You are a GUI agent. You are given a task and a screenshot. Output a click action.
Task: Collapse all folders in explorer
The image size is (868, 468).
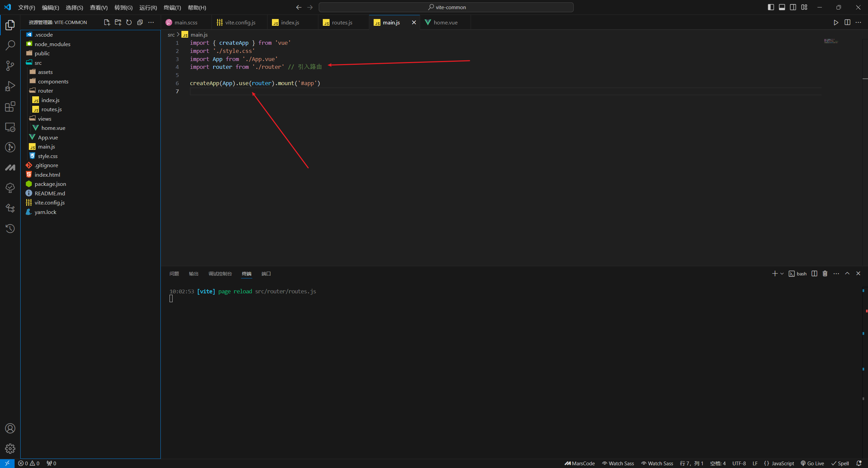click(x=140, y=22)
